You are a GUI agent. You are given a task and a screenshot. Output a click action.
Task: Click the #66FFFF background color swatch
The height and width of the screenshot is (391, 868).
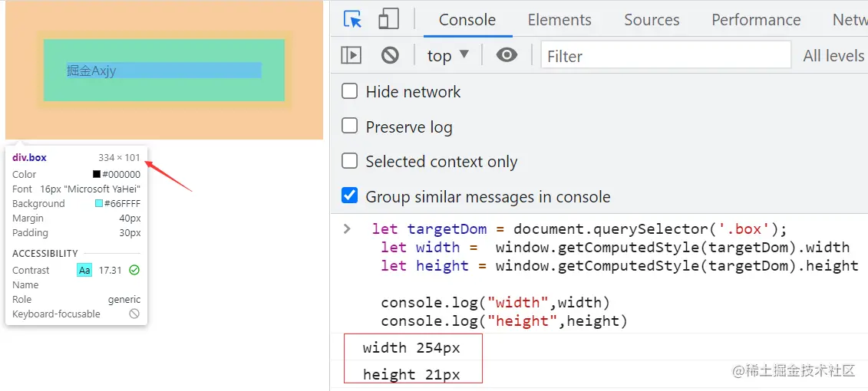click(99, 203)
